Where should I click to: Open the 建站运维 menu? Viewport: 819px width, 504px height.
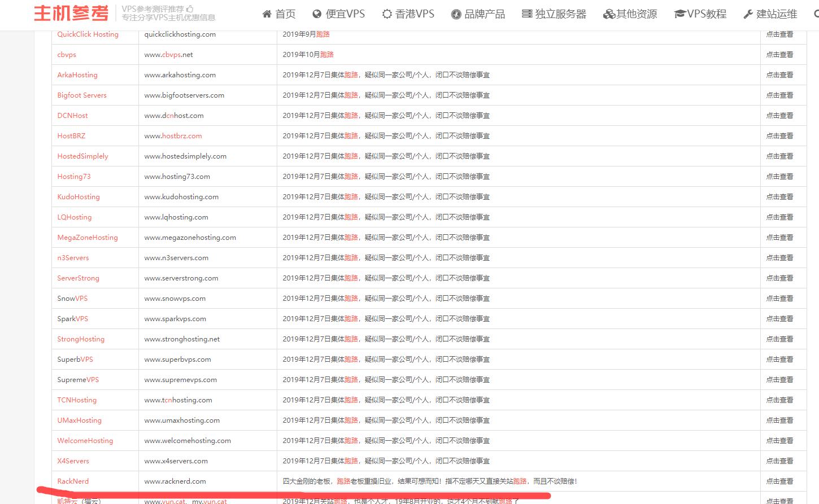coord(770,14)
